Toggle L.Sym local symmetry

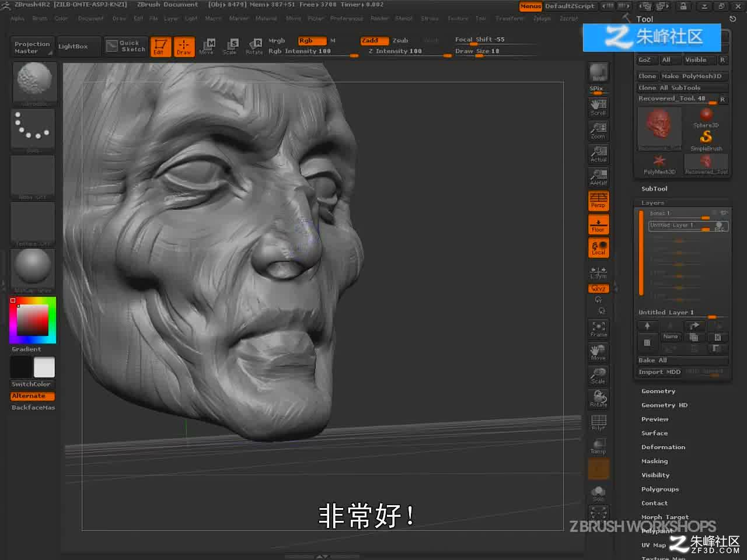(x=598, y=272)
